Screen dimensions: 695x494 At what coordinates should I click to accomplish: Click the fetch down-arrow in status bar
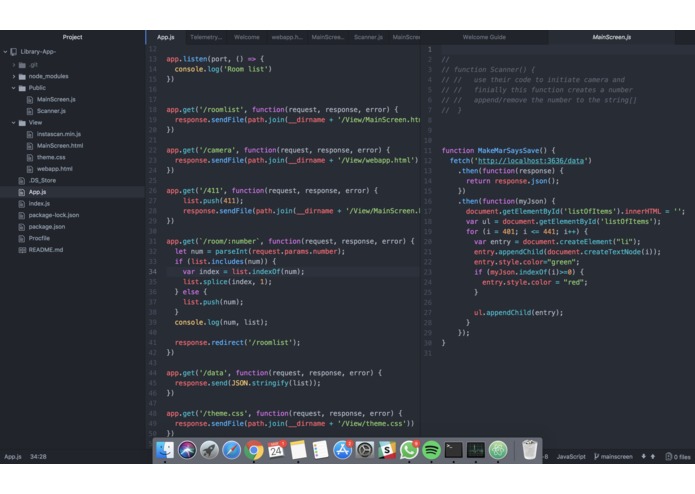[643, 456]
